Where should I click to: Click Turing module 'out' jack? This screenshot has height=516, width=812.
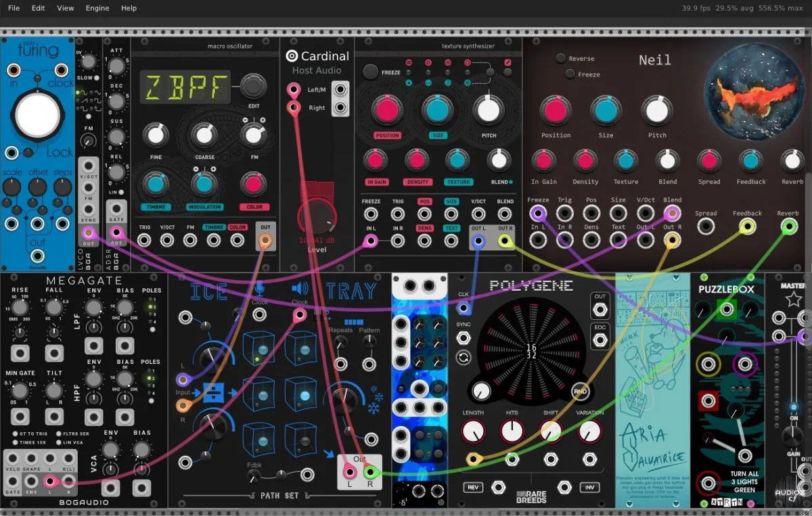coord(37,256)
